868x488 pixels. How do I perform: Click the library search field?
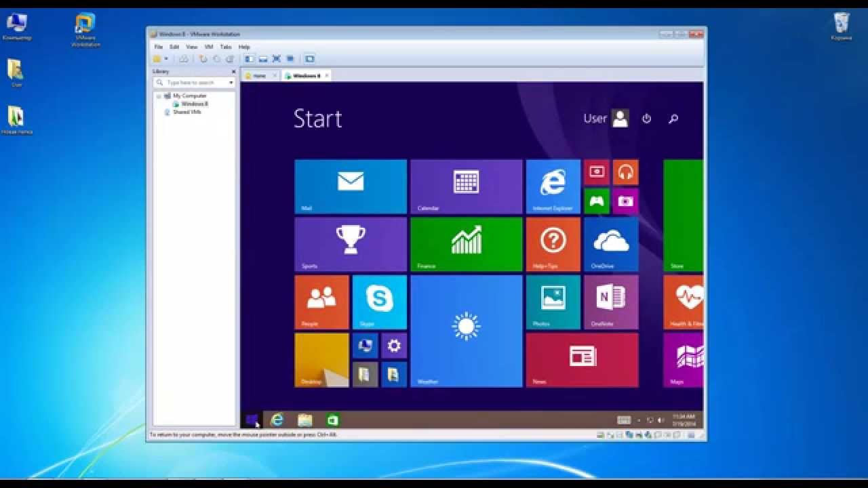pyautogui.click(x=194, y=83)
